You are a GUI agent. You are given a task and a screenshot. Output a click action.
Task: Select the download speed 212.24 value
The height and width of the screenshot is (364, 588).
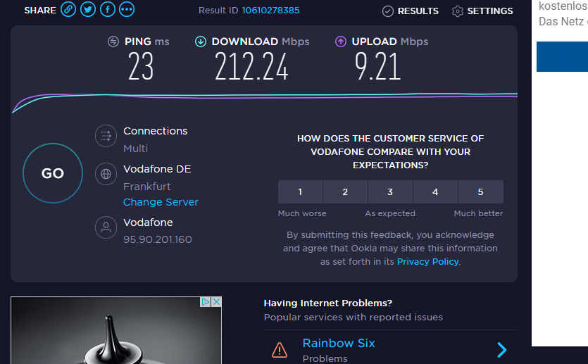(251, 66)
